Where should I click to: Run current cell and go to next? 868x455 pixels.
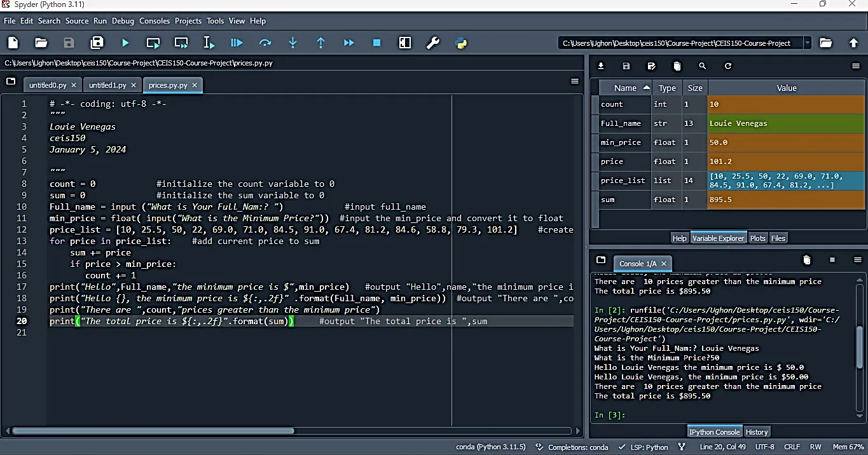coord(181,43)
